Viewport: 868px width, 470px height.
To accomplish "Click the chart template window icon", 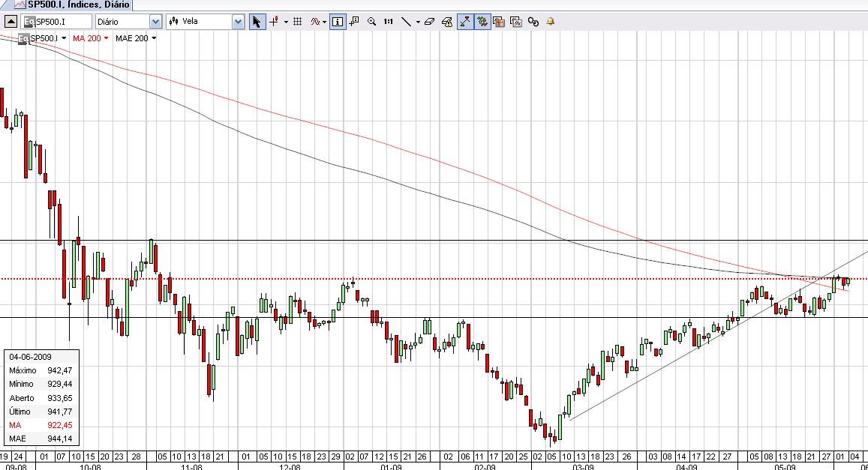I will (499, 22).
